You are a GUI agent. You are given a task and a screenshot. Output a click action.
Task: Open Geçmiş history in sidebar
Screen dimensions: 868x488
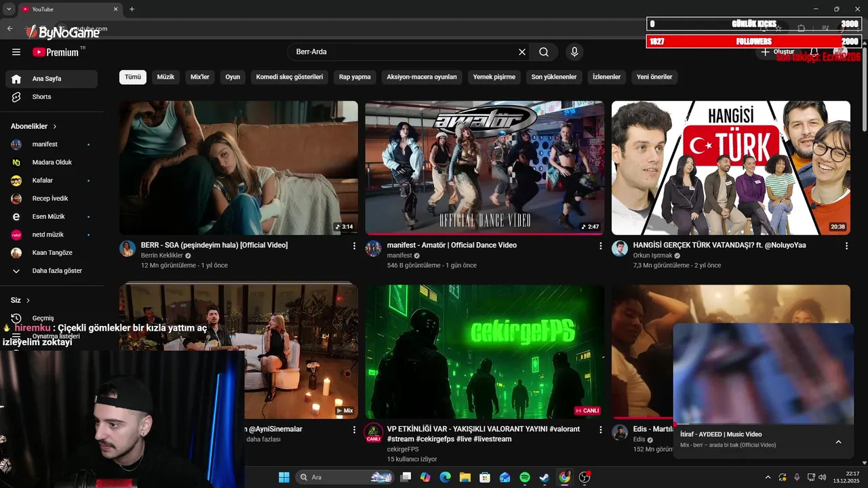pyautogui.click(x=52, y=318)
